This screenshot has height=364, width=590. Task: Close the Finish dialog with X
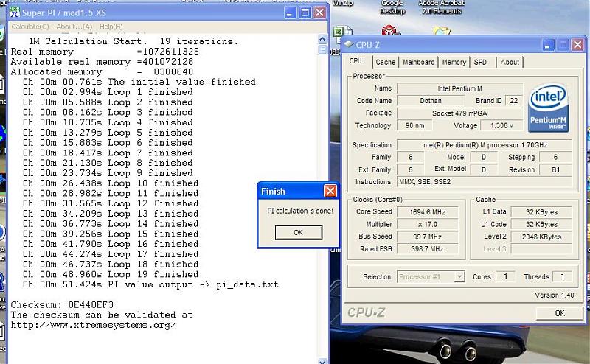(x=330, y=192)
